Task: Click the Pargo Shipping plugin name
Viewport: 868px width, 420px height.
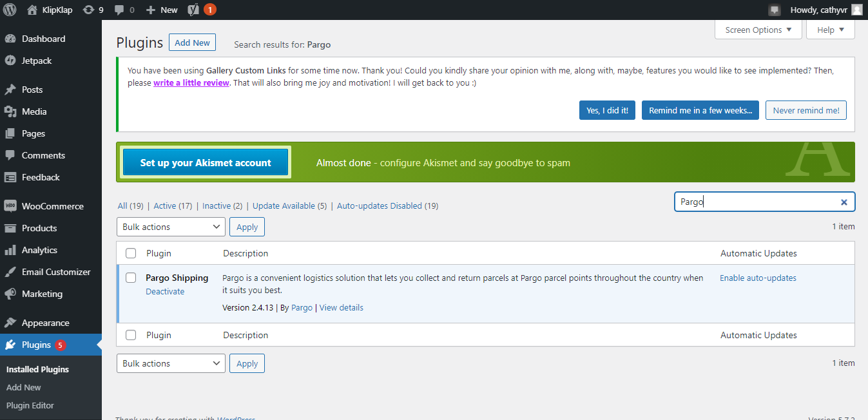Action: click(x=177, y=278)
